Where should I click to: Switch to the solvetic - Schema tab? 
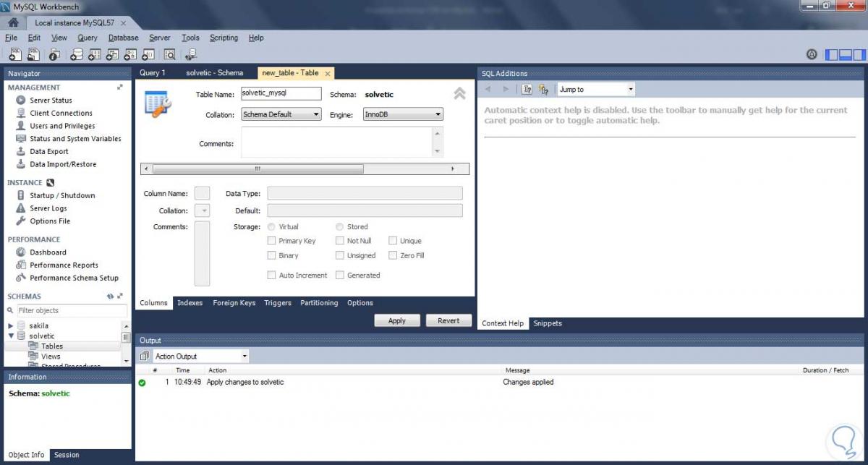pyautogui.click(x=215, y=72)
